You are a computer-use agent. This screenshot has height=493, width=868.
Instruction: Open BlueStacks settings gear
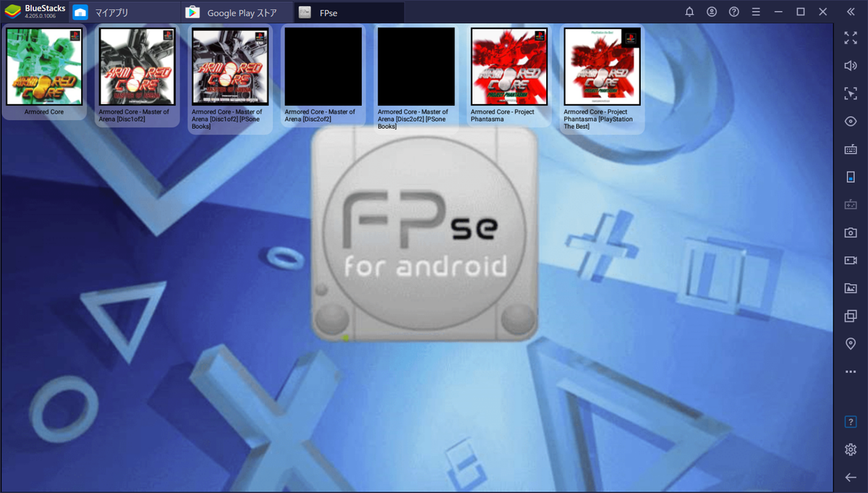tap(851, 450)
